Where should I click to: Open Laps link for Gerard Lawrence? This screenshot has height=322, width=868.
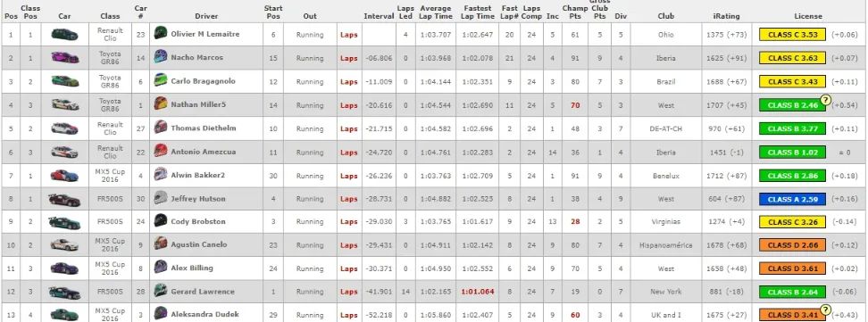[349, 293]
